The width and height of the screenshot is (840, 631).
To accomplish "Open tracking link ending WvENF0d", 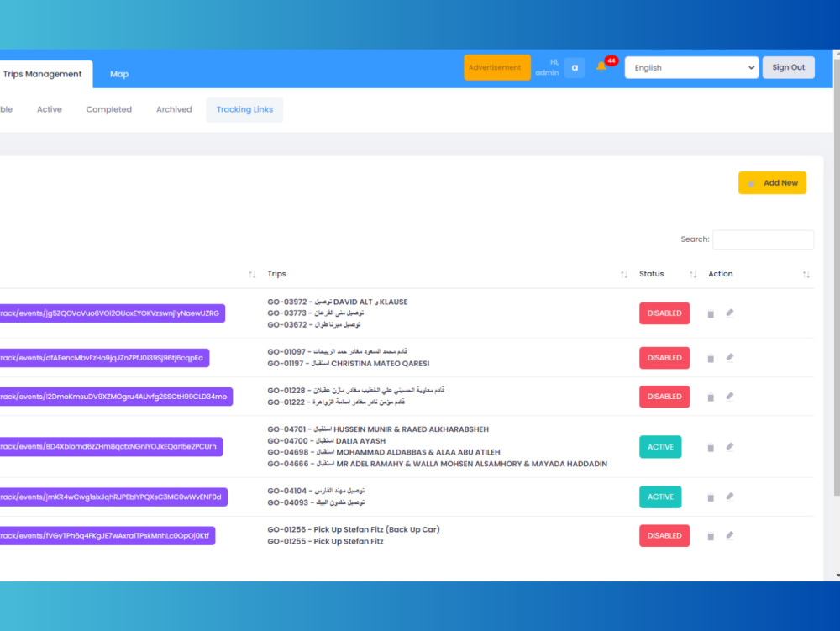I will (113, 497).
